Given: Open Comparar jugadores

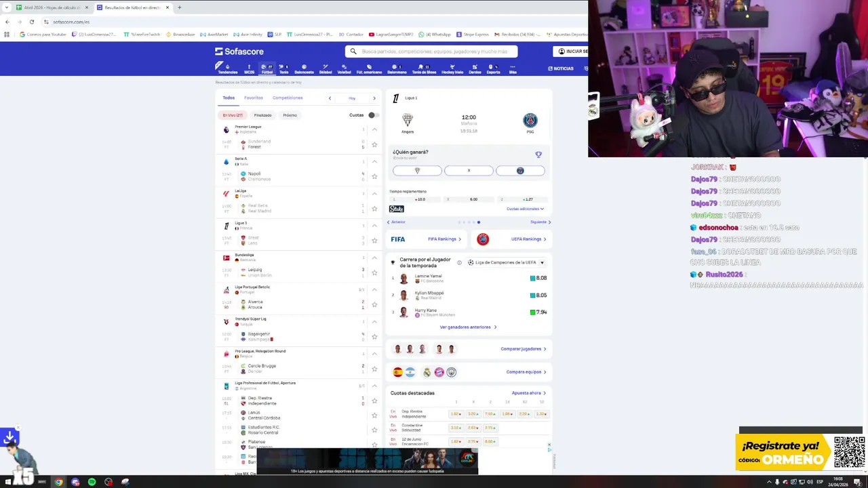Looking at the screenshot, I should (x=523, y=349).
